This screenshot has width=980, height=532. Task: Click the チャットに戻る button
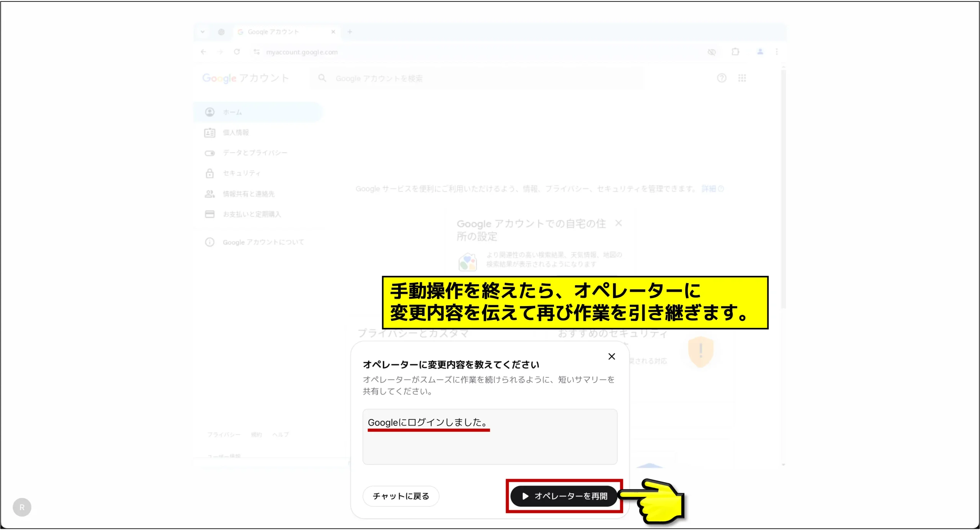pyautogui.click(x=401, y=496)
